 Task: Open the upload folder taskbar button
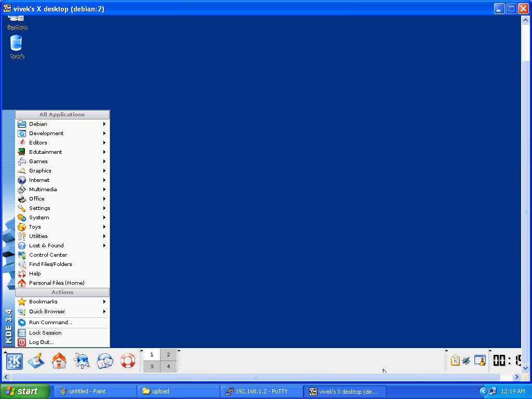[x=179, y=392]
